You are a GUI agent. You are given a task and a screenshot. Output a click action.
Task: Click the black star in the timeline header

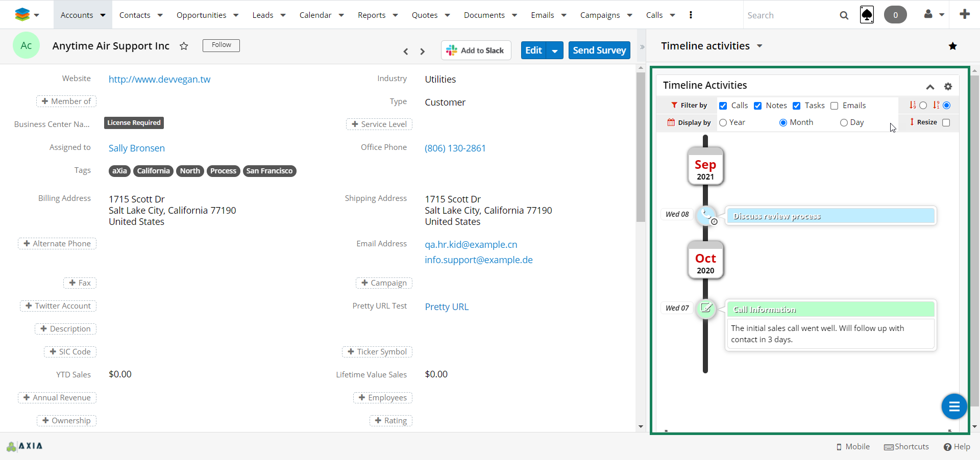pos(952,46)
